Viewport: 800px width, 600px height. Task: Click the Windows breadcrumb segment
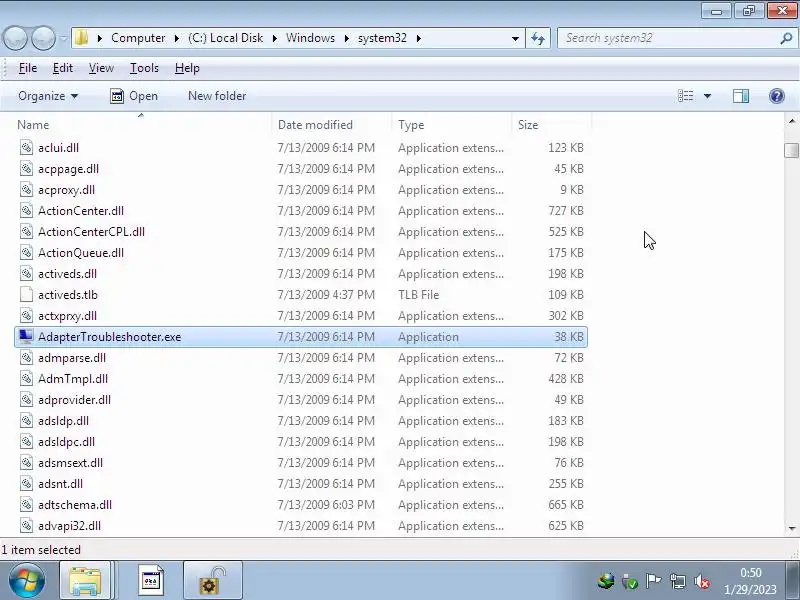(310, 38)
